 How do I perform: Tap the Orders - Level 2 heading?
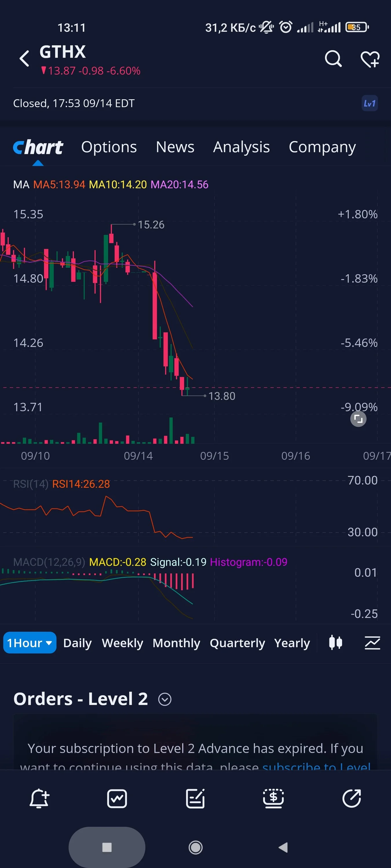(x=81, y=699)
